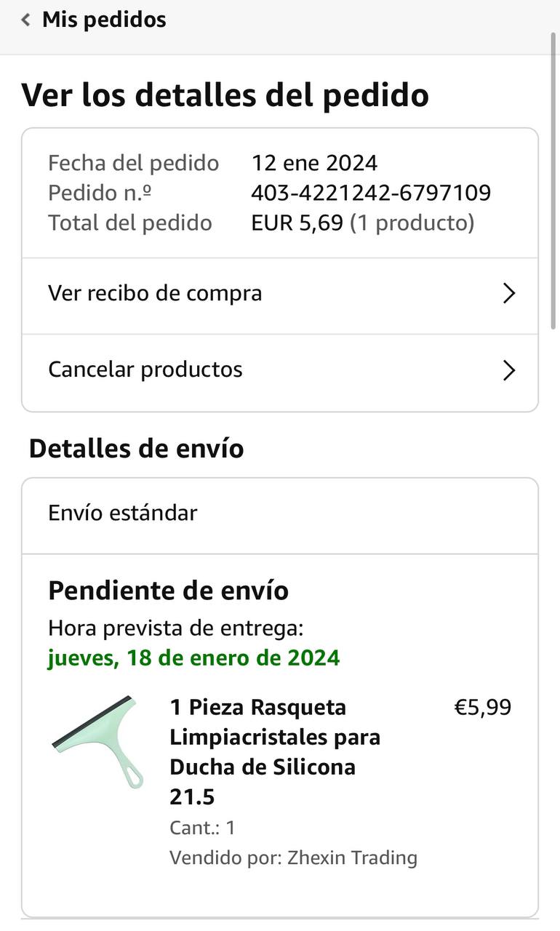Go back via Mis pedidos label
Image resolution: width=560 pixels, height=931 pixels.
coord(104,20)
